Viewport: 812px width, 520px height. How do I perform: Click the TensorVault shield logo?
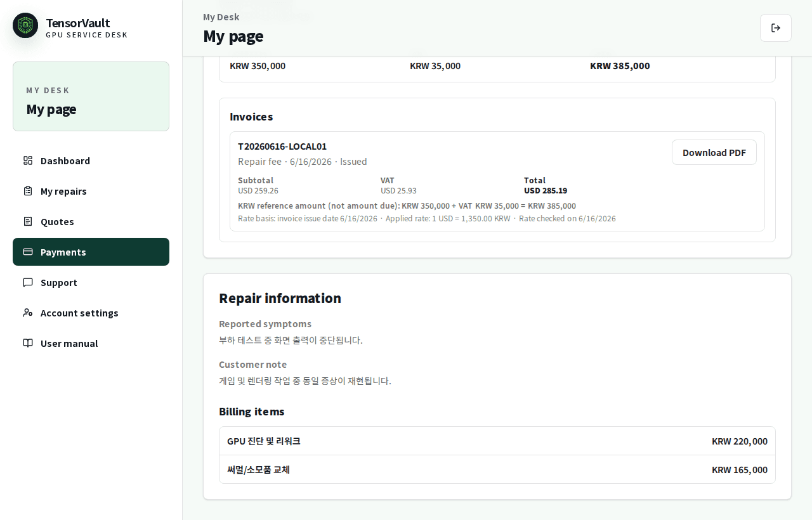25,25
